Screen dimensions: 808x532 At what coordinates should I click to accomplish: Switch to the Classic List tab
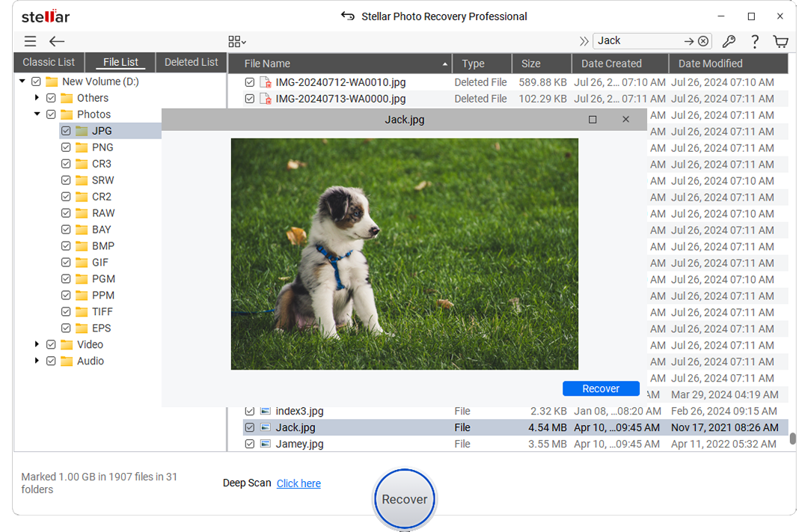[x=49, y=62]
